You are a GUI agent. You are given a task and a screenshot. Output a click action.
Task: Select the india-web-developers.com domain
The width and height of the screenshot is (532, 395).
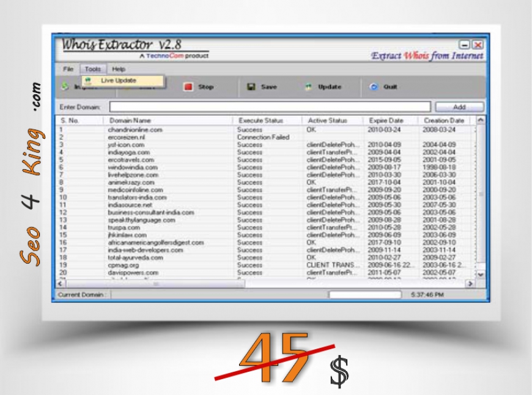tap(146, 250)
